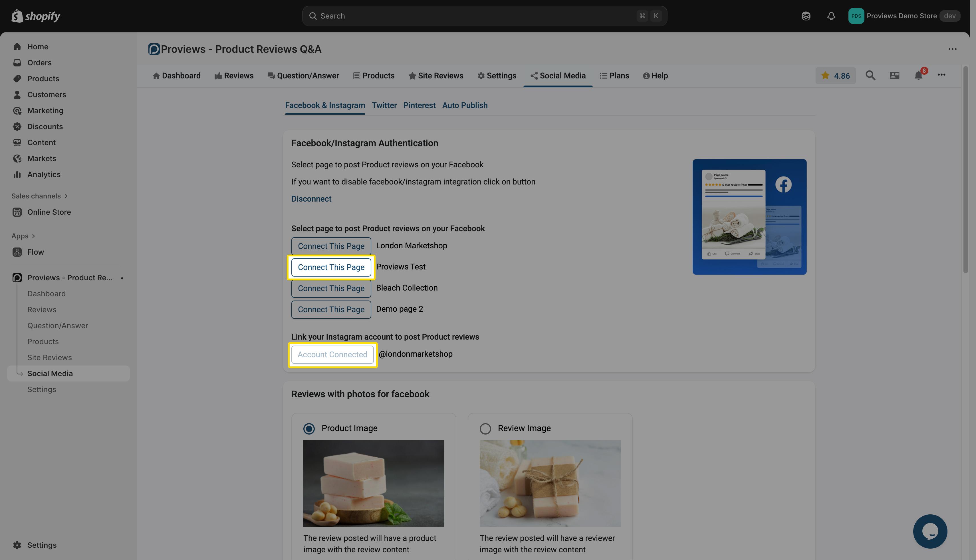Switch to the Twitter tab
This screenshot has width=976, height=560.
pyautogui.click(x=384, y=105)
